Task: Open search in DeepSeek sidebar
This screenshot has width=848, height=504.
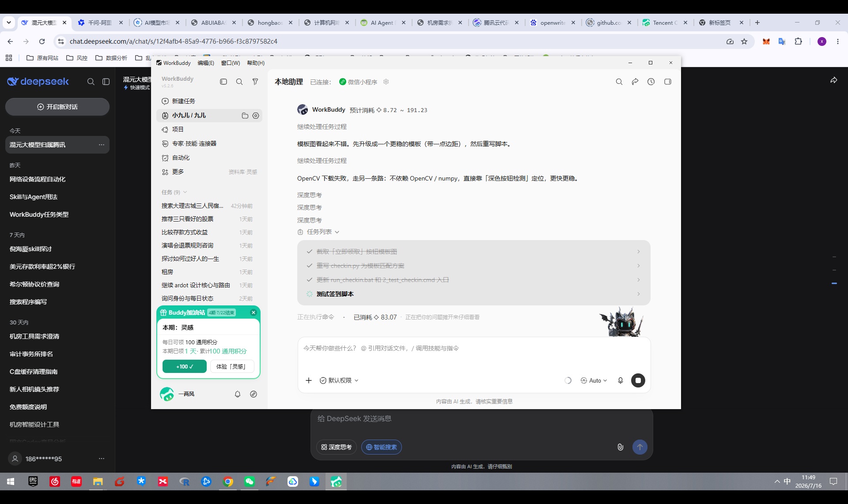Action: click(x=91, y=82)
